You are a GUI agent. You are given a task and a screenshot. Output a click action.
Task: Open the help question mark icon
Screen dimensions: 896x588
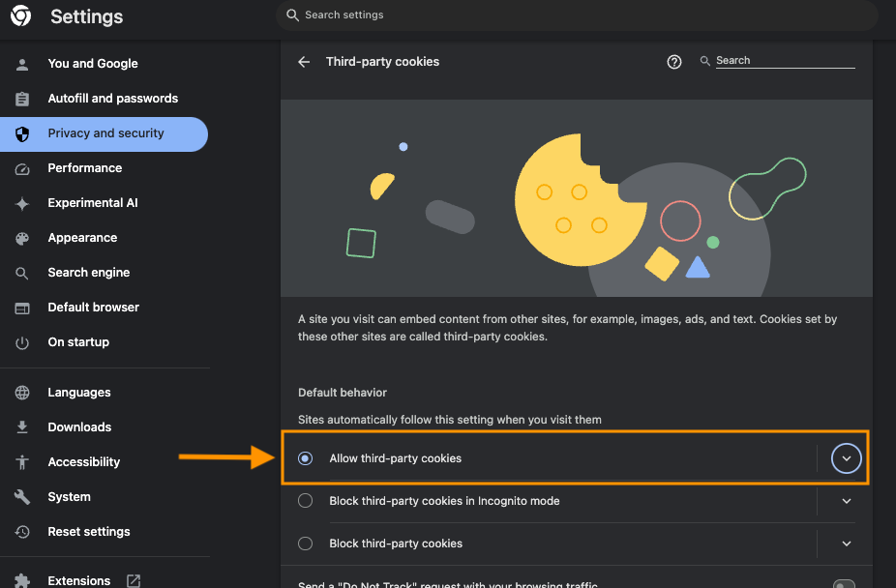[x=674, y=62]
